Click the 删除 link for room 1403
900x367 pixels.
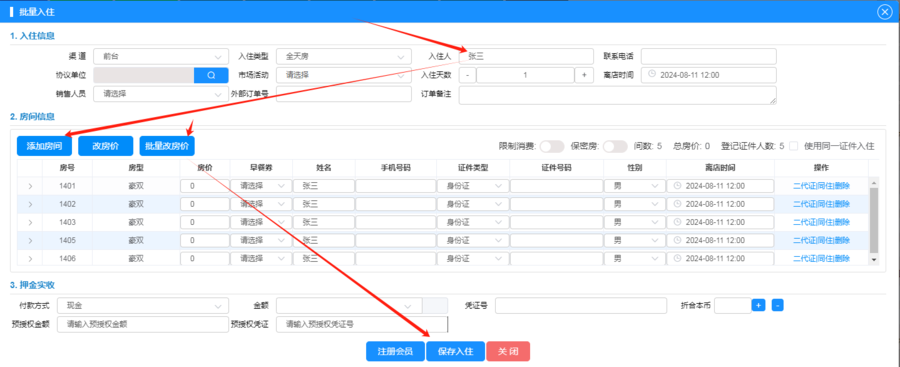click(x=842, y=222)
